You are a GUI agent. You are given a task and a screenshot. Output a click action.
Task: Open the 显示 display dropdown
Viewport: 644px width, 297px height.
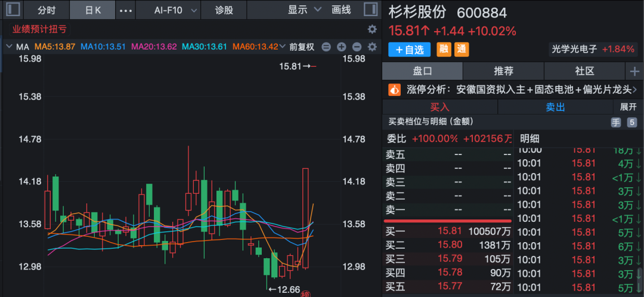tap(304, 10)
